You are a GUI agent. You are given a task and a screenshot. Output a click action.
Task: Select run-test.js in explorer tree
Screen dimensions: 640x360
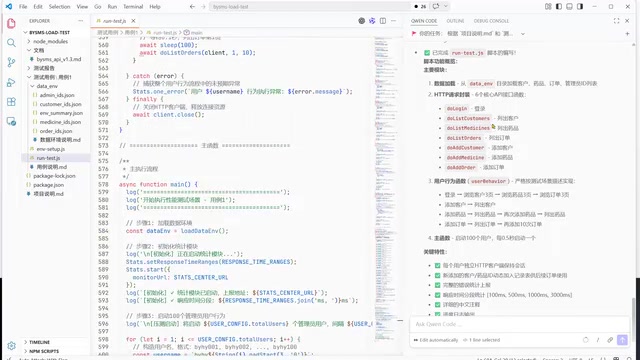[48, 158]
